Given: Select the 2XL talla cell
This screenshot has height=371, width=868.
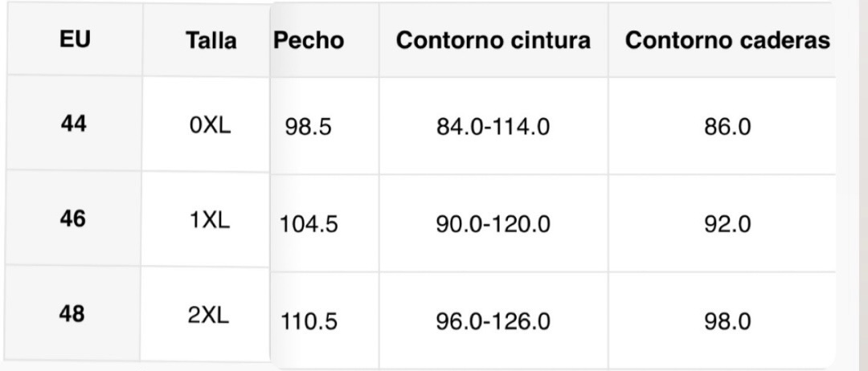Looking at the screenshot, I should (x=209, y=316).
